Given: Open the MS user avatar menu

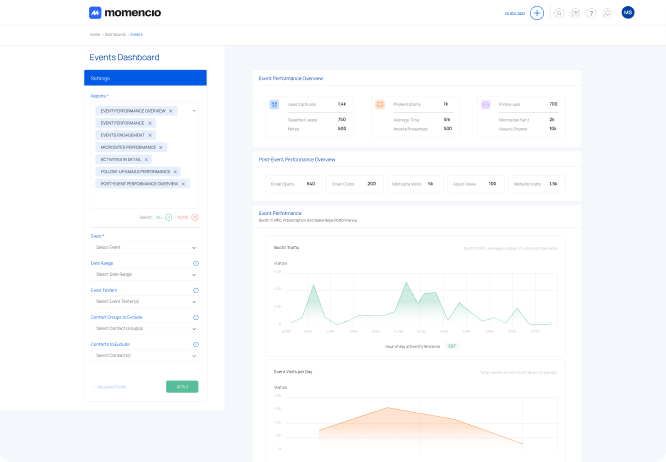Looking at the screenshot, I should click(628, 13).
